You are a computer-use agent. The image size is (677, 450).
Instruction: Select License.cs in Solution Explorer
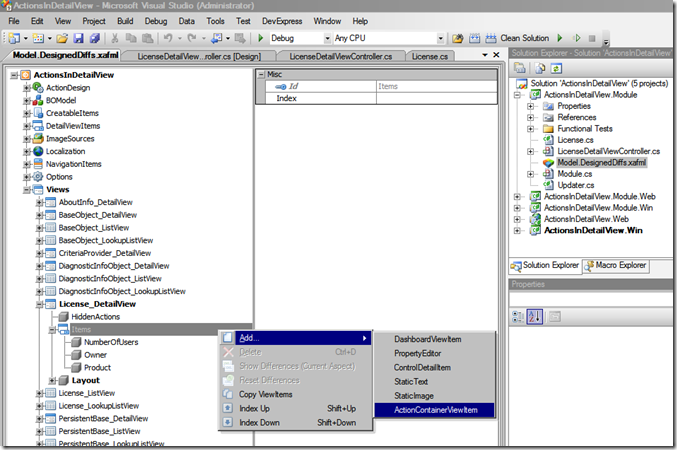(x=575, y=140)
